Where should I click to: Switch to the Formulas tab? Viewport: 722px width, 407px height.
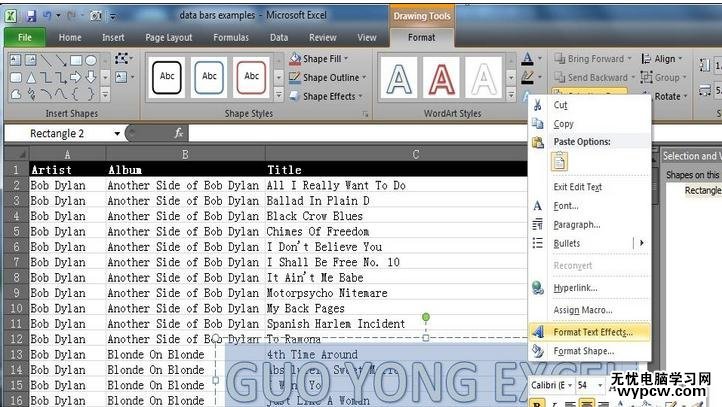click(231, 38)
